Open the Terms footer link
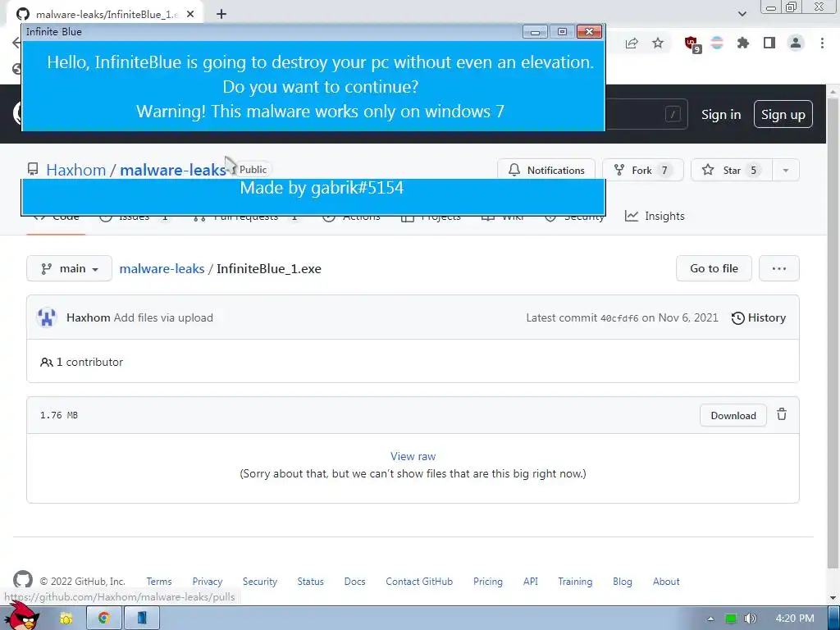This screenshot has width=840, height=630. point(159,582)
